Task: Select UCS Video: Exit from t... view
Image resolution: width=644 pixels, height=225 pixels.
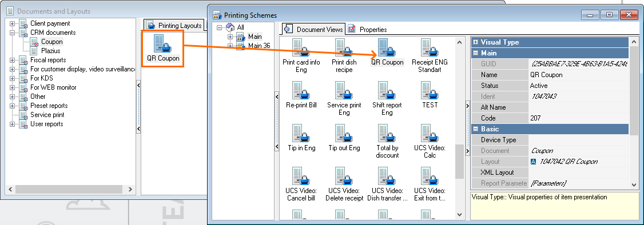Action: click(x=430, y=184)
